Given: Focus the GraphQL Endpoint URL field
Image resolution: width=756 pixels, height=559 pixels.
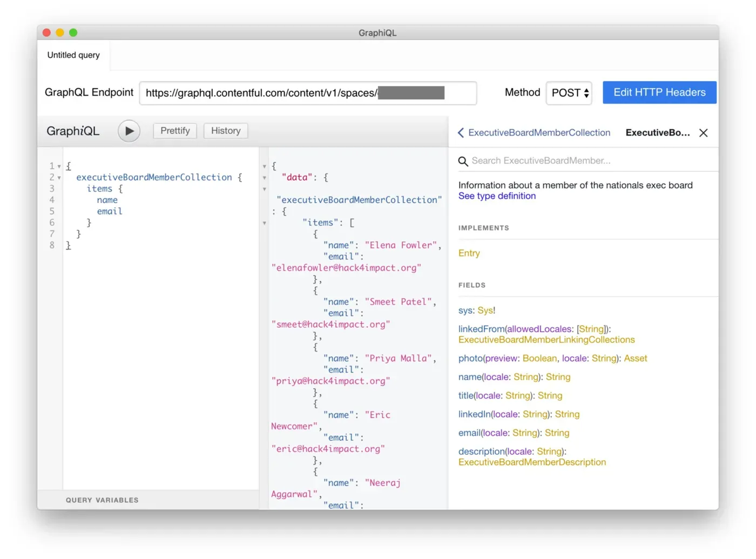Looking at the screenshot, I should click(x=308, y=93).
